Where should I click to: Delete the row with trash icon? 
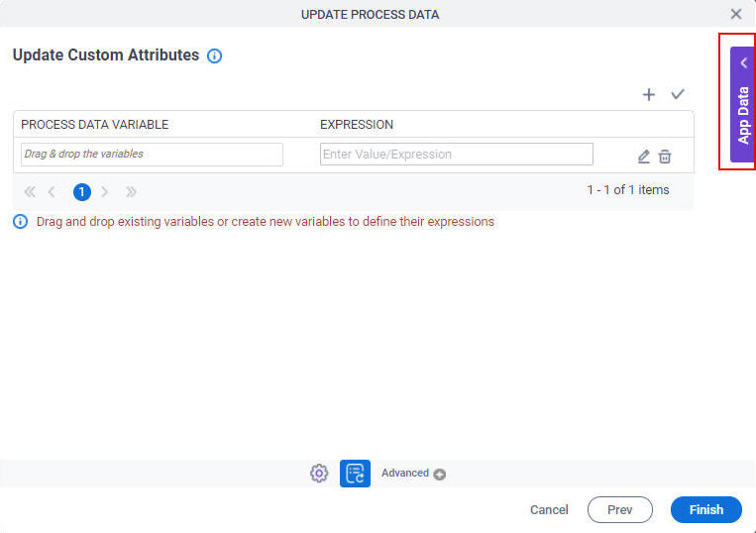pyautogui.click(x=665, y=157)
